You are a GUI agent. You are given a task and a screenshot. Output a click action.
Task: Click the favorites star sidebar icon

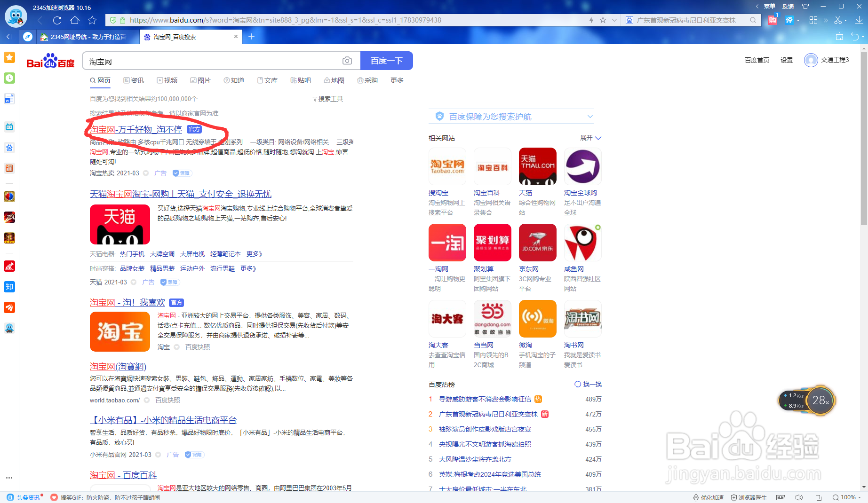(x=9, y=57)
